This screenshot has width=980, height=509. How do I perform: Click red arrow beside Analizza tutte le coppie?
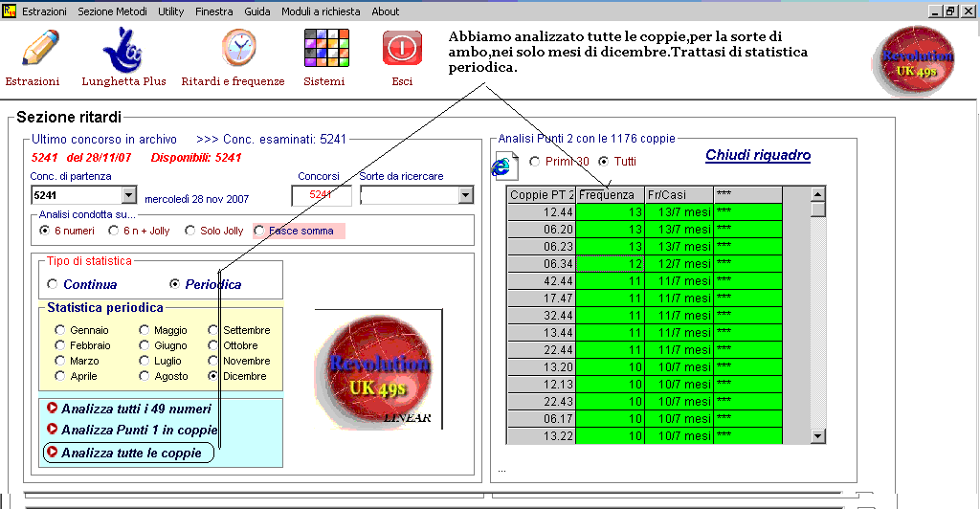52,452
